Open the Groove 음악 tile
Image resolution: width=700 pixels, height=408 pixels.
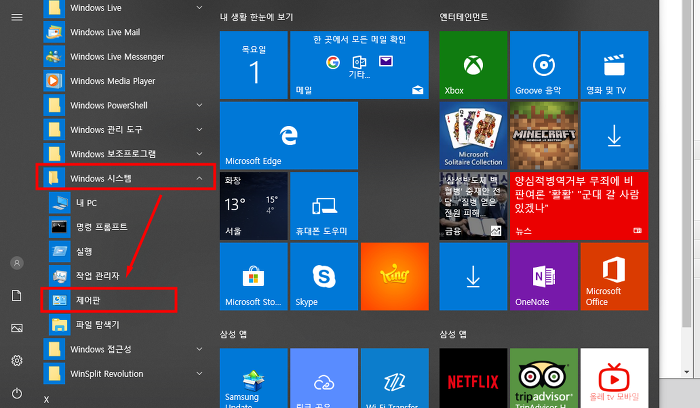point(544,65)
